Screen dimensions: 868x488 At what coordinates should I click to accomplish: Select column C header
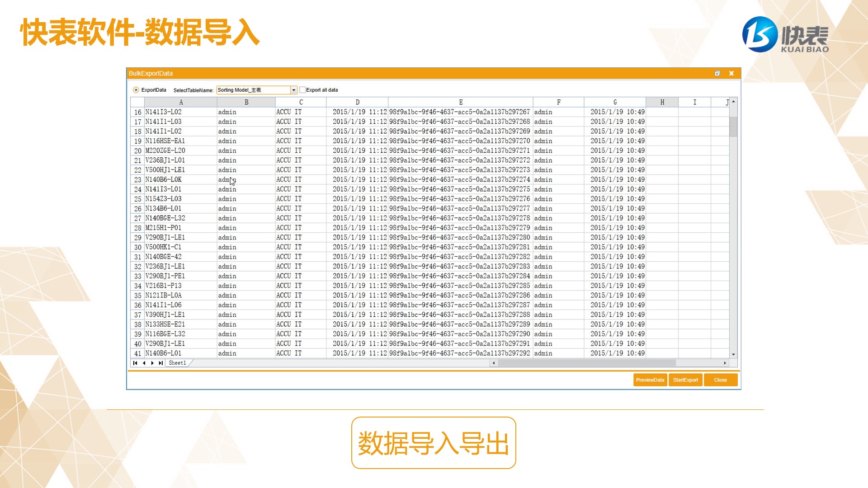coord(301,102)
